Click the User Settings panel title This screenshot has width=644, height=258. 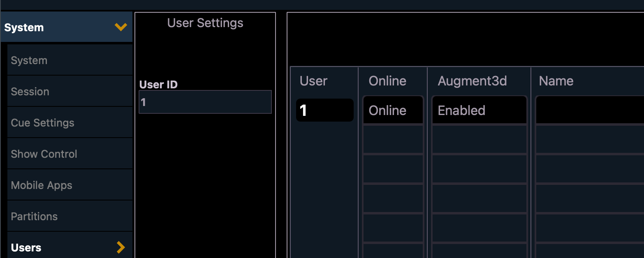[205, 23]
